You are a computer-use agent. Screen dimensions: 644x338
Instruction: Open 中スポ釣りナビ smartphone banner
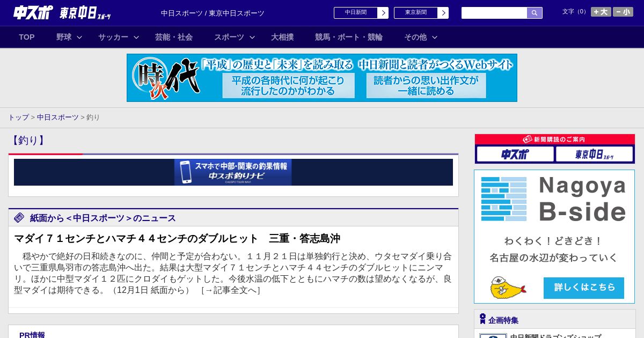tap(233, 172)
